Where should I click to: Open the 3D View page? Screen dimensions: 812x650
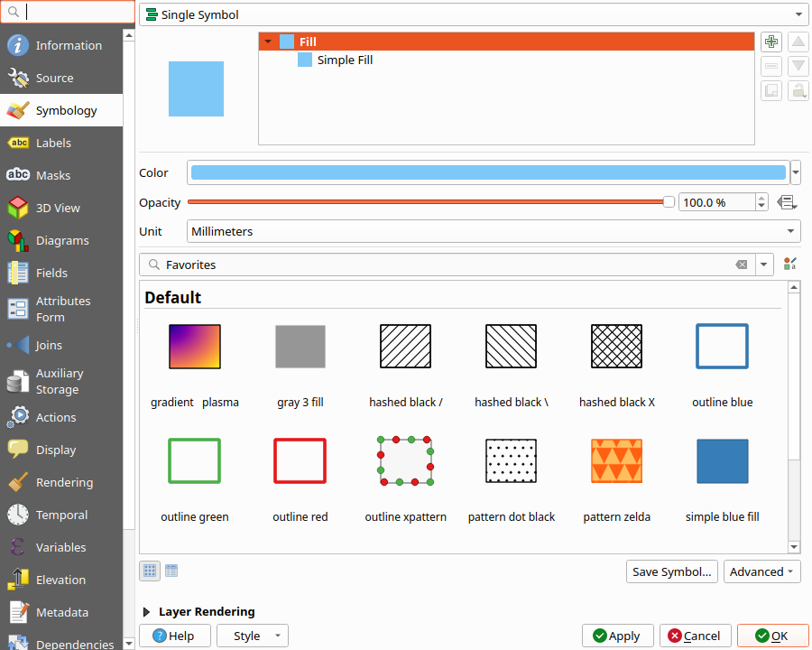click(61, 208)
